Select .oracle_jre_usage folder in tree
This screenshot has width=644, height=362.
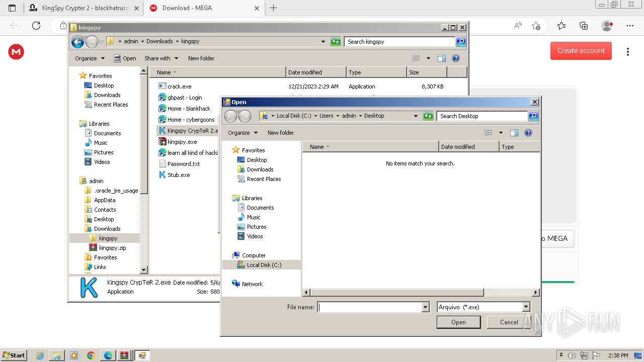tap(111, 191)
